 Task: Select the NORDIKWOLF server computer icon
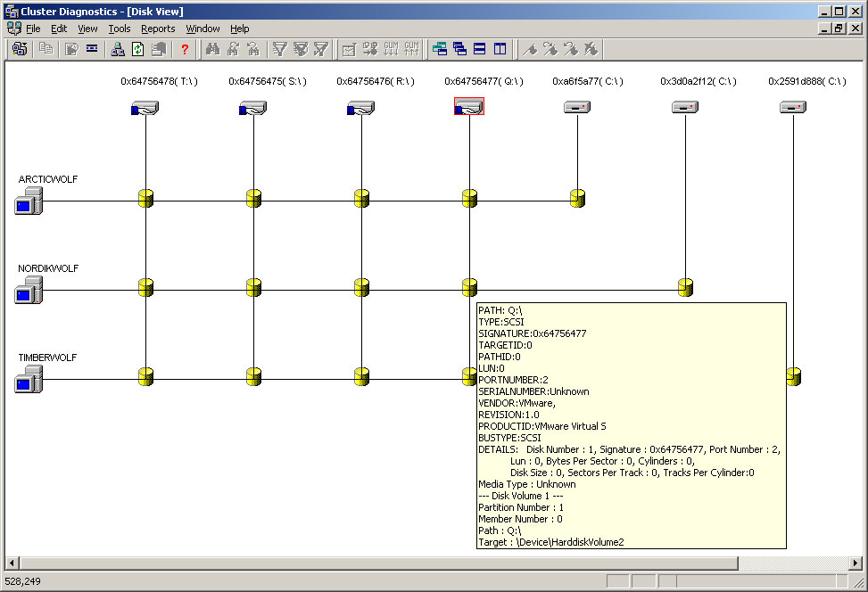[29, 291]
